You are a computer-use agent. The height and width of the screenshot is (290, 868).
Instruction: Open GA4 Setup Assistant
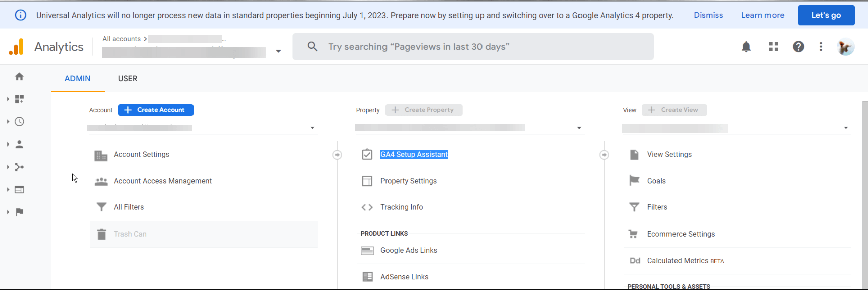414,154
